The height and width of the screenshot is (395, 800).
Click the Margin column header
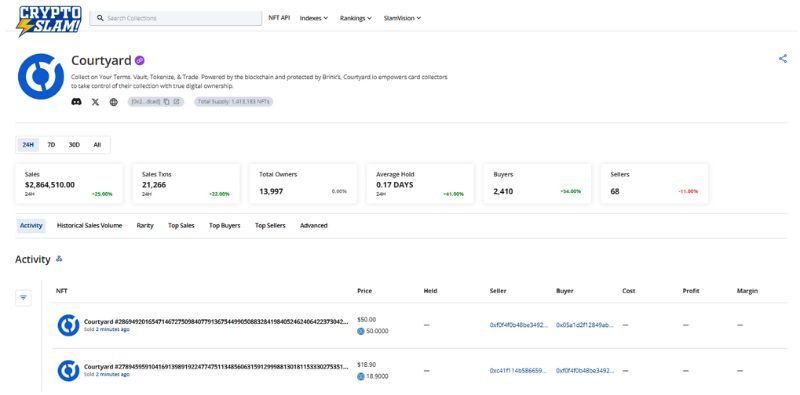click(747, 291)
